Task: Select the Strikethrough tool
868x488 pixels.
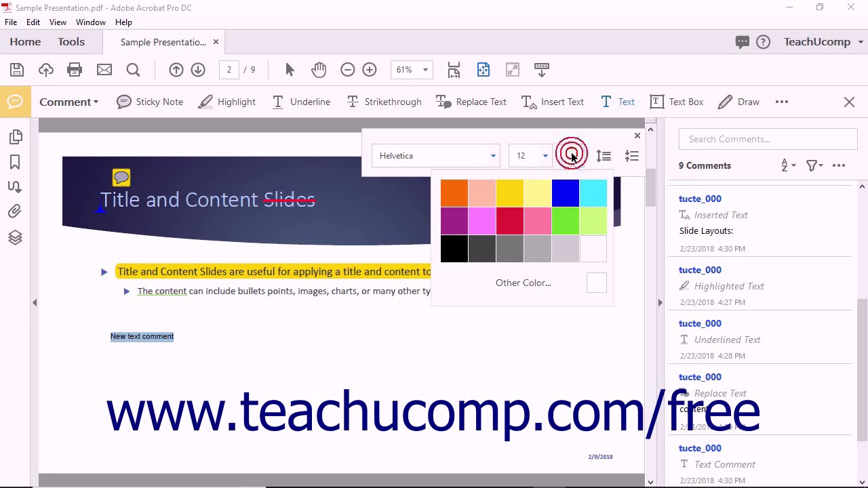Action: pos(384,102)
